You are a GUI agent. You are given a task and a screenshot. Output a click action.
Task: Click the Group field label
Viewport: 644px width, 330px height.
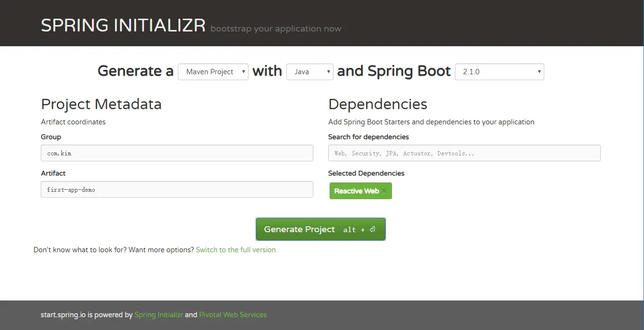tap(51, 137)
